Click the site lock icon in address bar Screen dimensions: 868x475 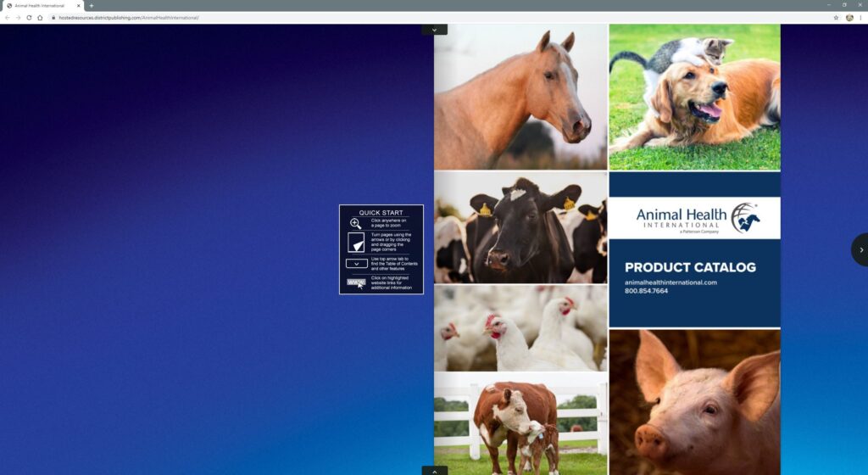tap(53, 18)
